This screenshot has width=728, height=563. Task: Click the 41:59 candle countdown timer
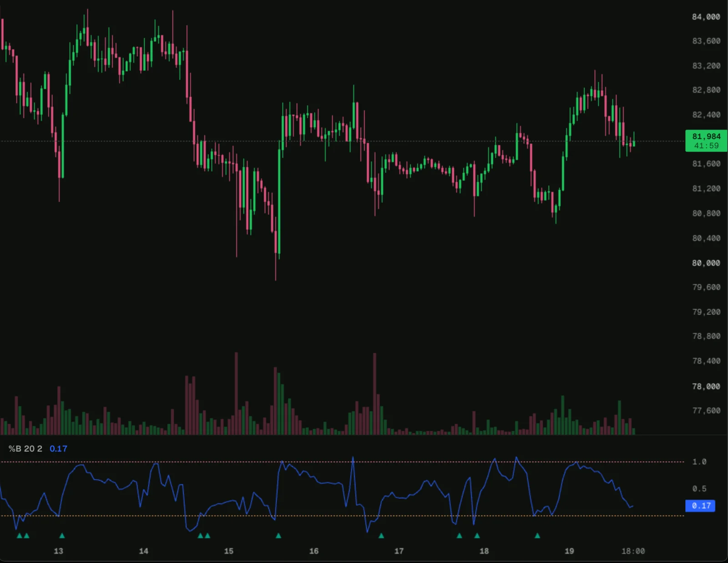point(706,146)
